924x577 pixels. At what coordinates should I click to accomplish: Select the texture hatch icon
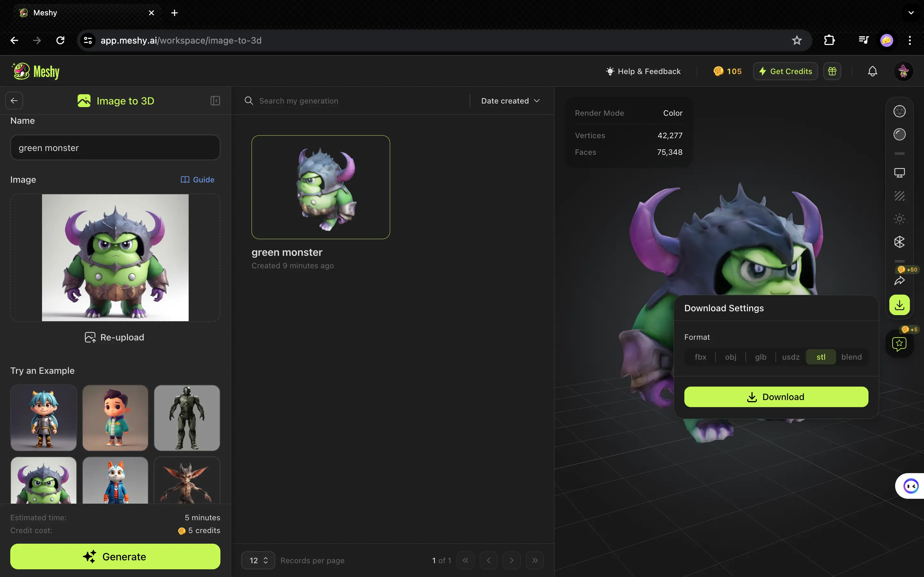(899, 196)
